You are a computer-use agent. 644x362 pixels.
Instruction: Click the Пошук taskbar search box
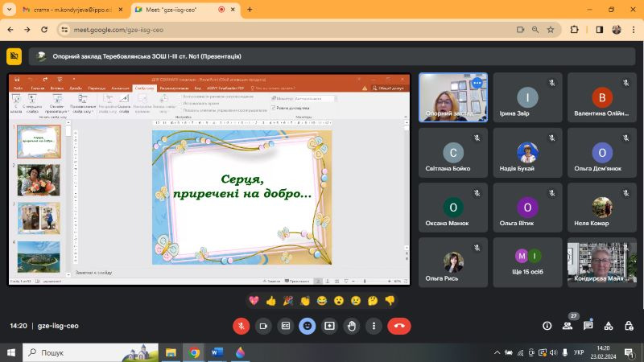click(x=90, y=352)
